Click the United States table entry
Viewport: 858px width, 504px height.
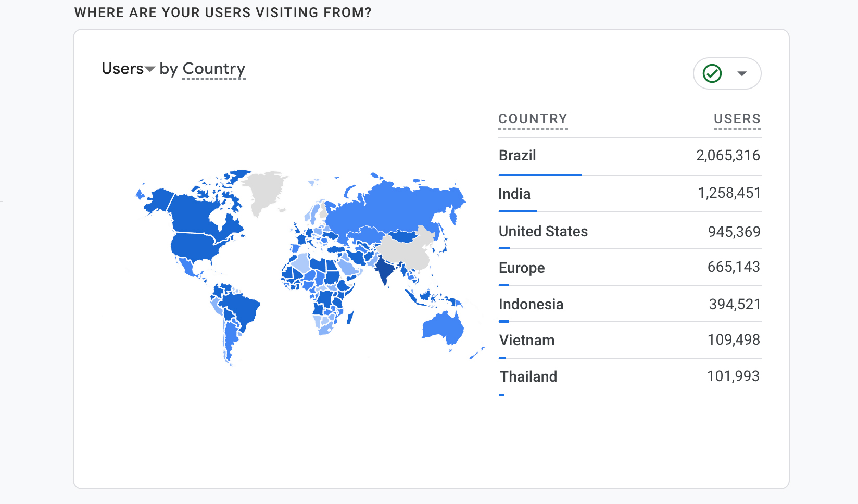[x=543, y=231]
